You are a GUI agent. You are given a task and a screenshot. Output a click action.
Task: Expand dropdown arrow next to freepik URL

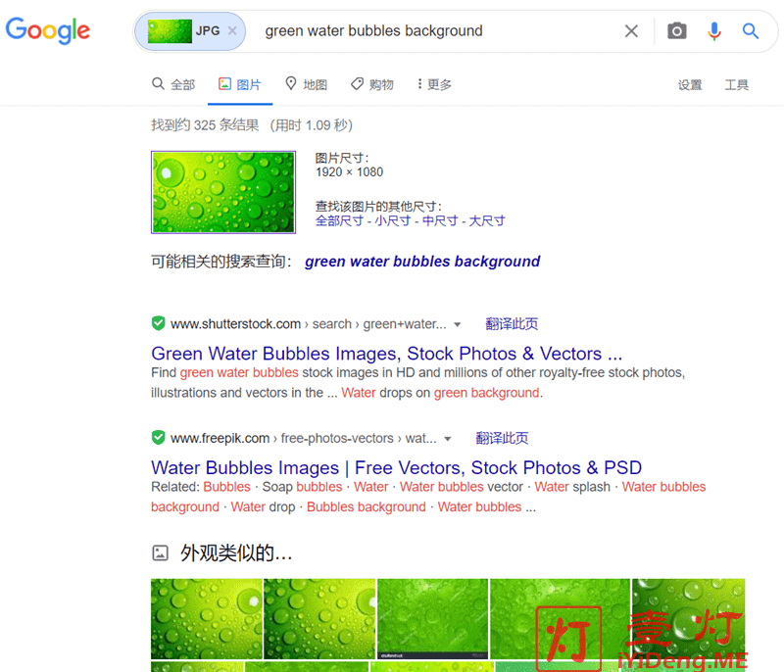(x=448, y=439)
